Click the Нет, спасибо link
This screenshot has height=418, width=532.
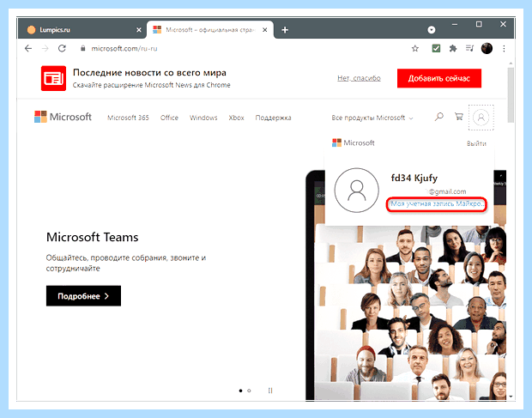tap(359, 78)
